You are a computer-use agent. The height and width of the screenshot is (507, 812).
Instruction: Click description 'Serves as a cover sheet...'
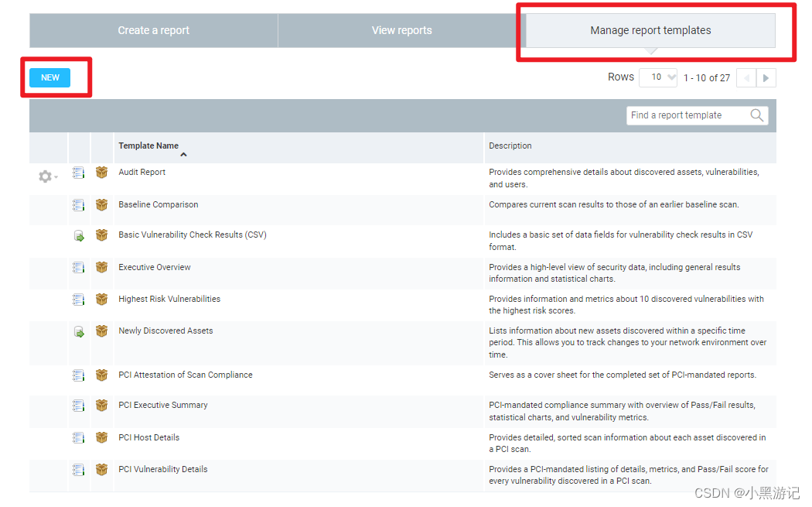pyautogui.click(x=623, y=375)
